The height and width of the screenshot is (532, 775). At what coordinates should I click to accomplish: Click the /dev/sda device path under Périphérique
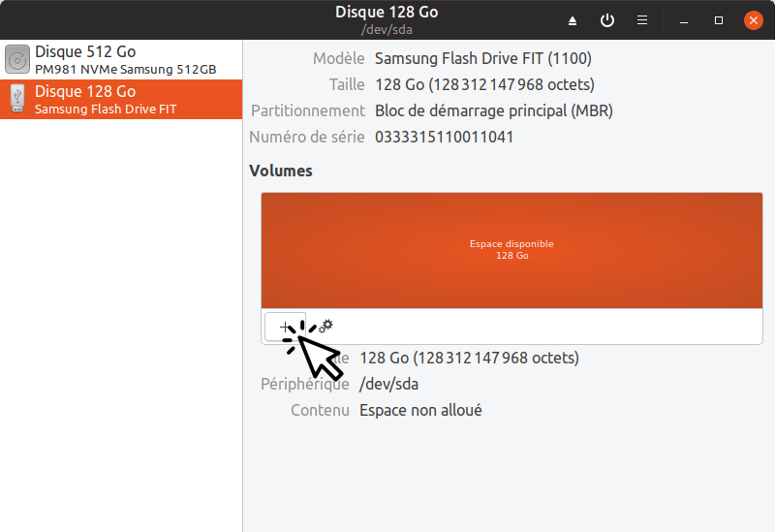pos(388,384)
